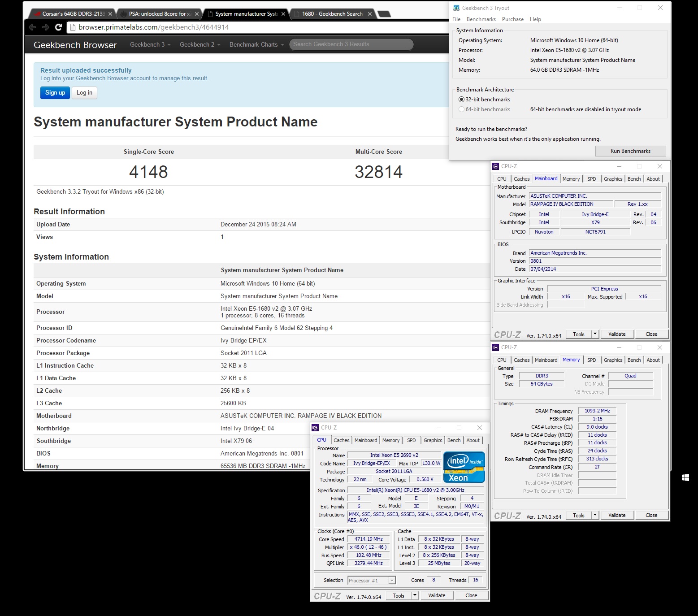Go forward in the browser
Image resolution: width=698 pixels, height=616 pixels.
[45, 27]
